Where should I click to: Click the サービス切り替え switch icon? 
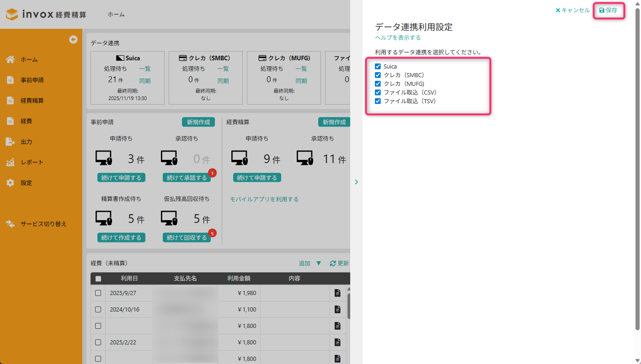click(x=10, y=224)
